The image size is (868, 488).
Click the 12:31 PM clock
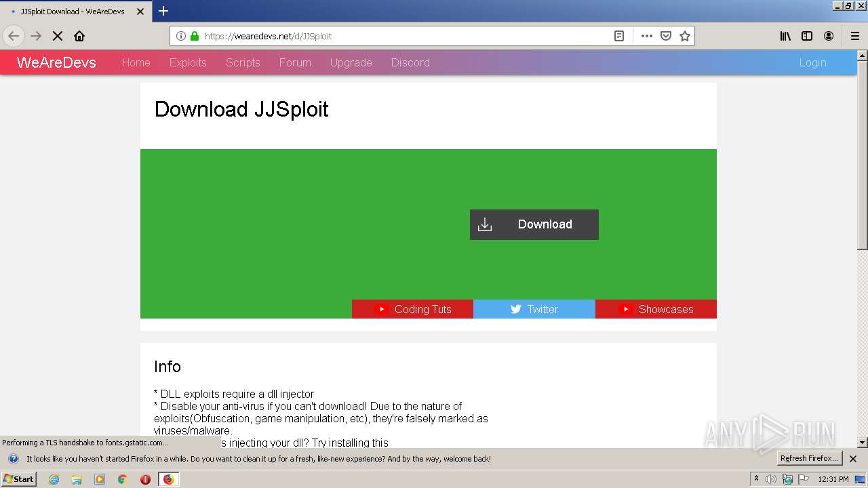coord(833,479)
